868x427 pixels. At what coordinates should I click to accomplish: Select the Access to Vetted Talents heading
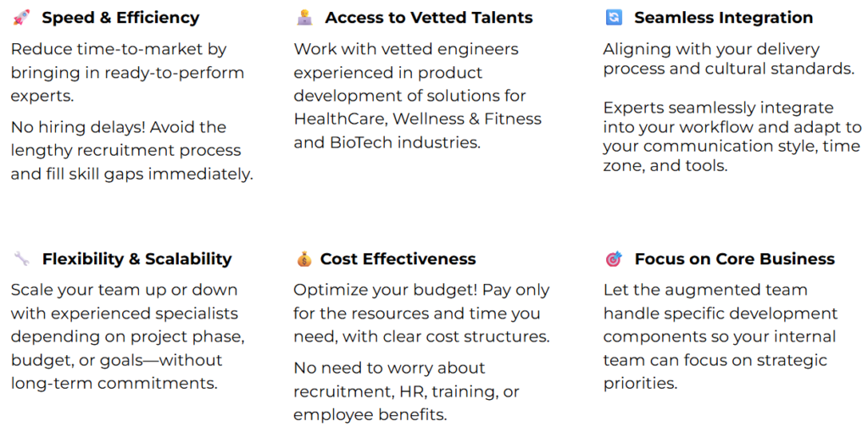coord(428,18)
